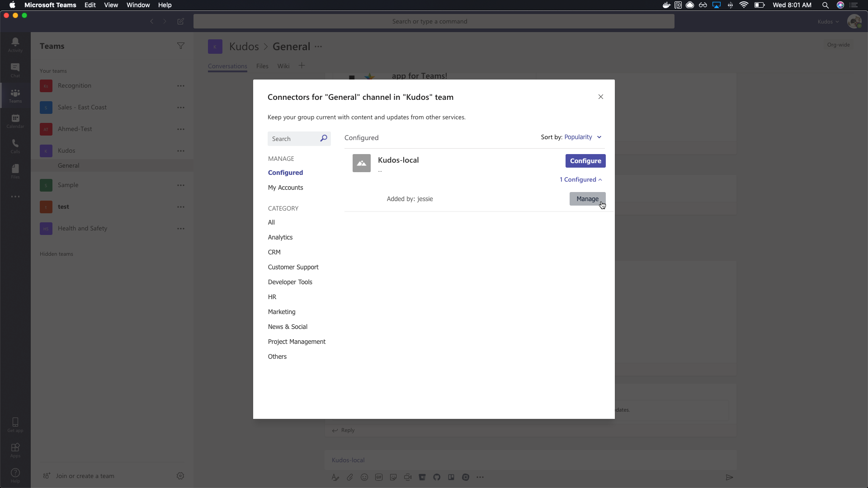Click the Trello extension icon
Screen dimensions: 868x488
coord(451,477)
